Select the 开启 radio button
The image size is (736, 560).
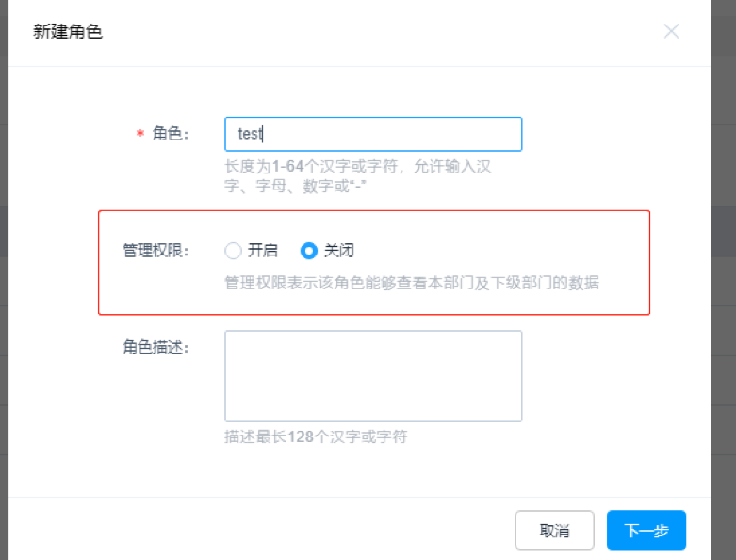[233, 251]
